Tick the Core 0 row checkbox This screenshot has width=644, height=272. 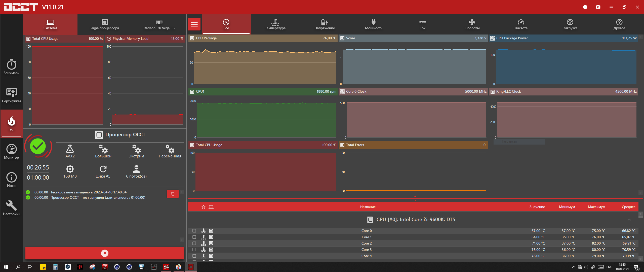click(x=194, y=231)
